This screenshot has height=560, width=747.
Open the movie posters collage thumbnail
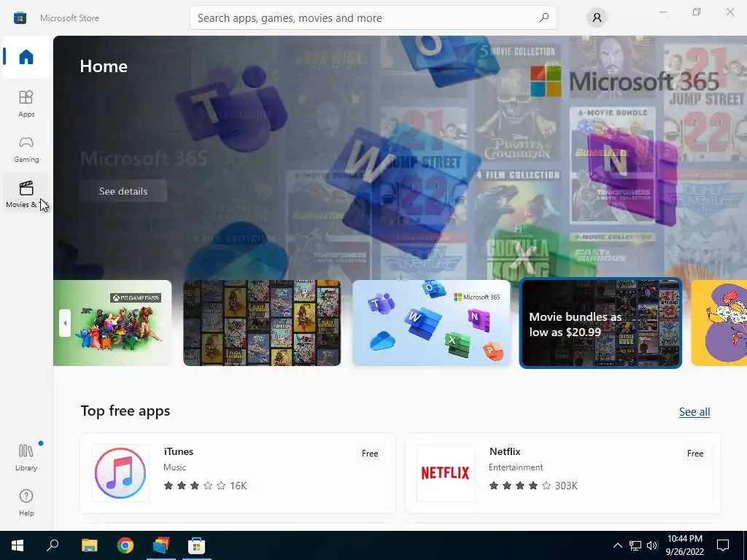point(262,323)
